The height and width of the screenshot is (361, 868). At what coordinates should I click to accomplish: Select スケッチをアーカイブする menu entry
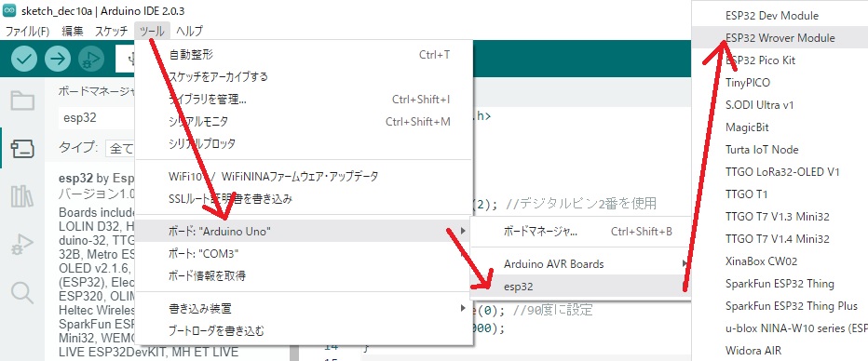click(x=304, y=77)
